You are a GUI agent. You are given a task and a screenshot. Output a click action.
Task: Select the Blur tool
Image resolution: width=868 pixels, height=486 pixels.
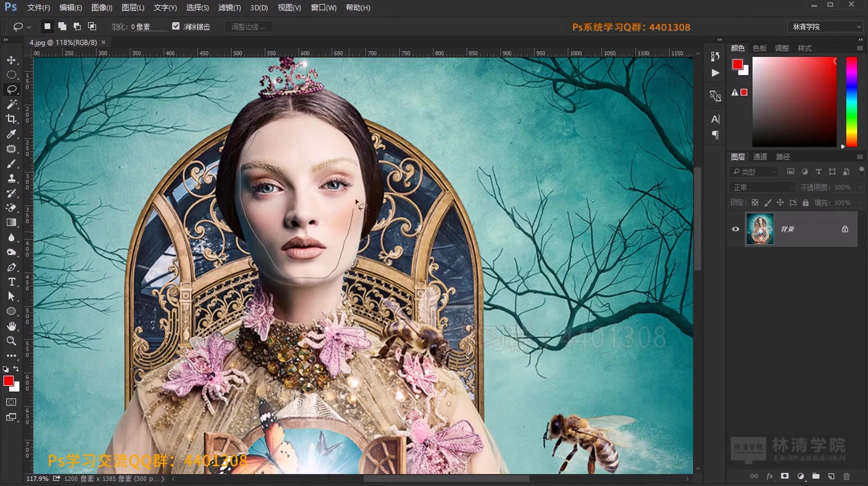(11, 237)
